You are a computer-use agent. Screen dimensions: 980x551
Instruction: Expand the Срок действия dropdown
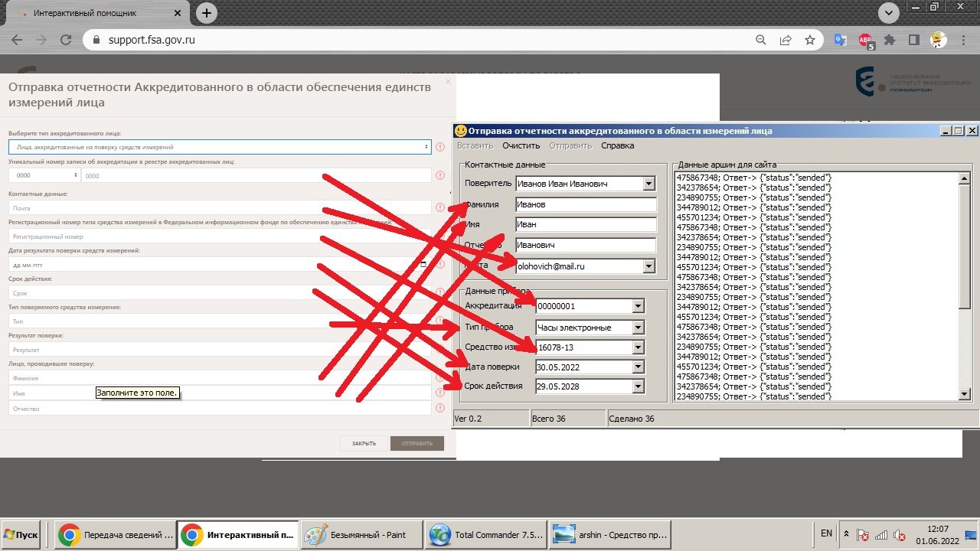(639, 386)
